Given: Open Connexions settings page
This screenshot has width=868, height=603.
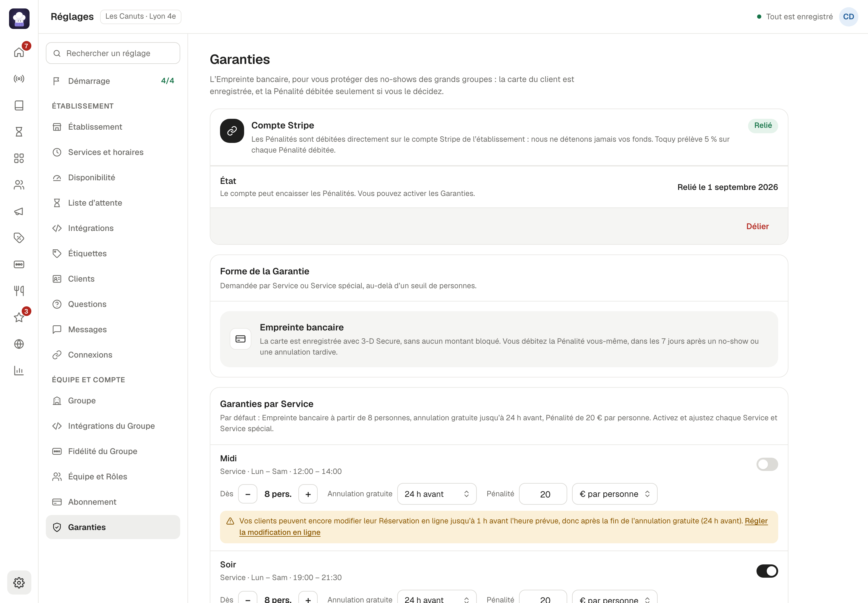Looking at the screenshot, I should (113, 355).
